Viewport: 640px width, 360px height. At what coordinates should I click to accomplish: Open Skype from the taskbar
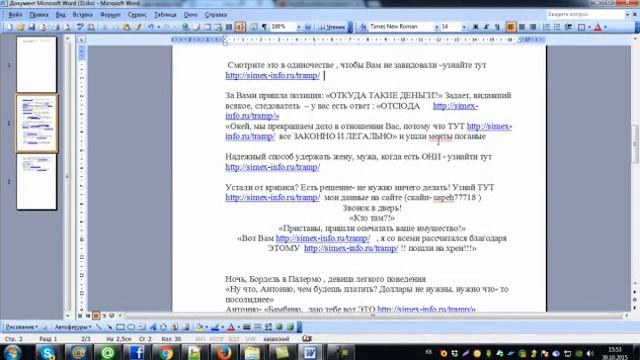[47, 352]
